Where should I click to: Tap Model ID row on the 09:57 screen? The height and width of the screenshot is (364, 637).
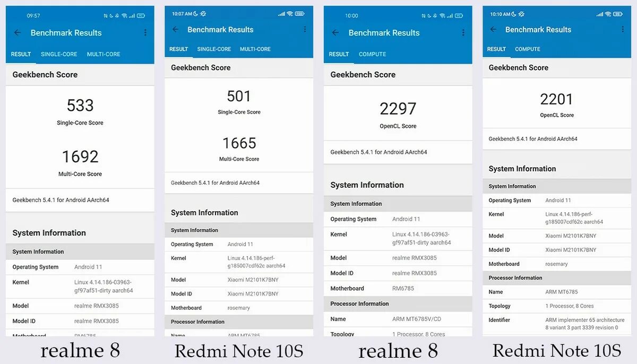coord(80,321)
